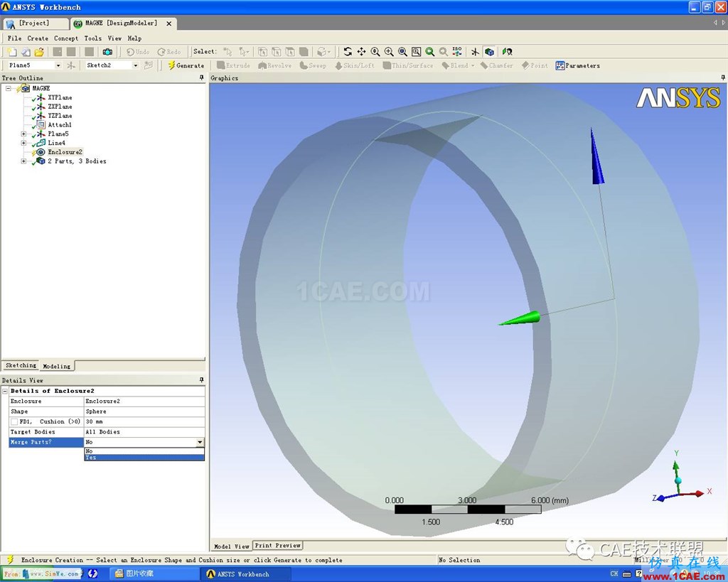Click the Undo button
Viewport: 728px width, 582px height.
pos(138,52)
